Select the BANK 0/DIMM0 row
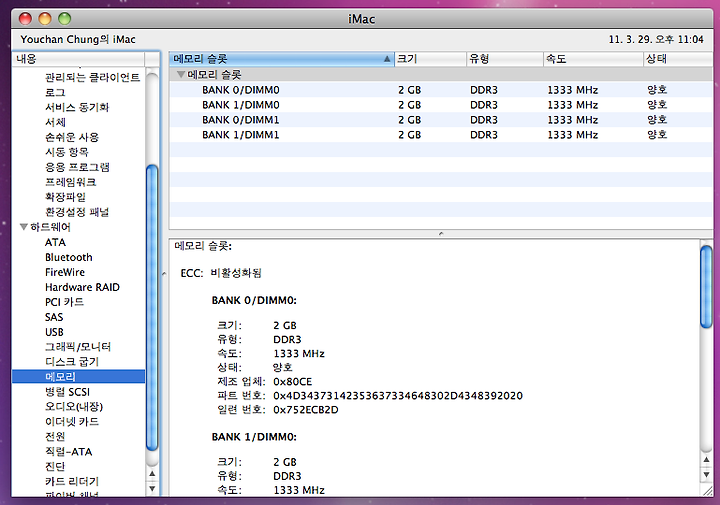Screen dimensions: 720x505 tap(441, 90)
